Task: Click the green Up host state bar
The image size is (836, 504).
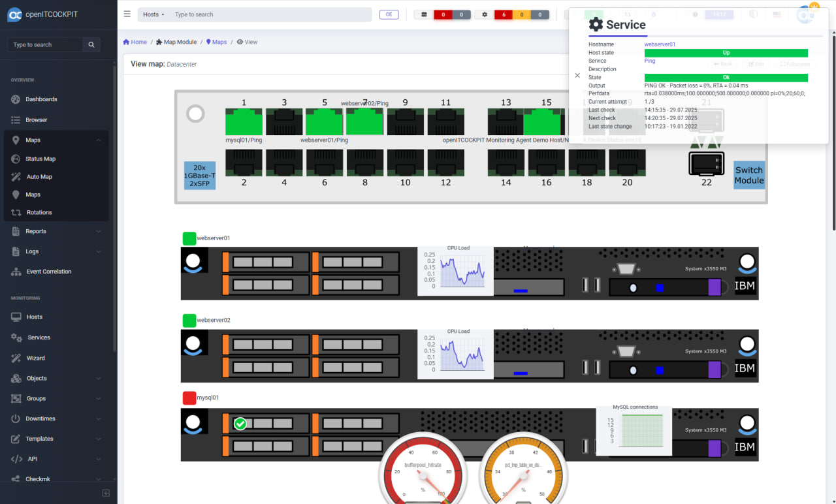Action: click(x=726, y=53)
